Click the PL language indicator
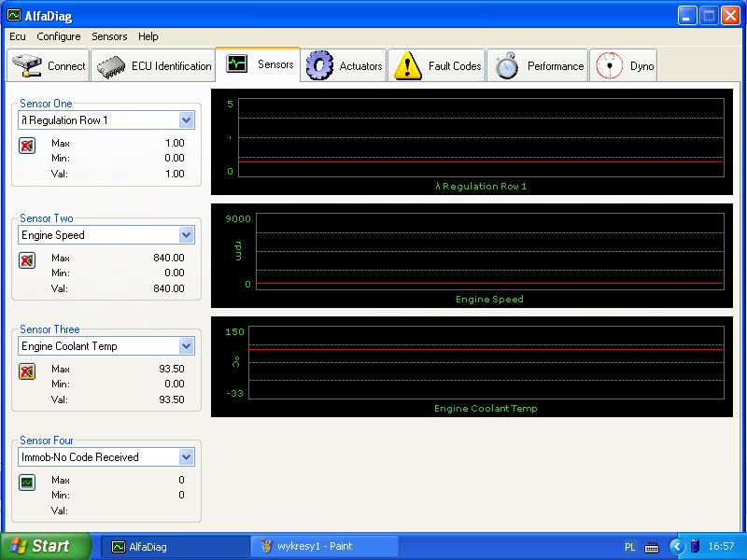 click(629, 547)
